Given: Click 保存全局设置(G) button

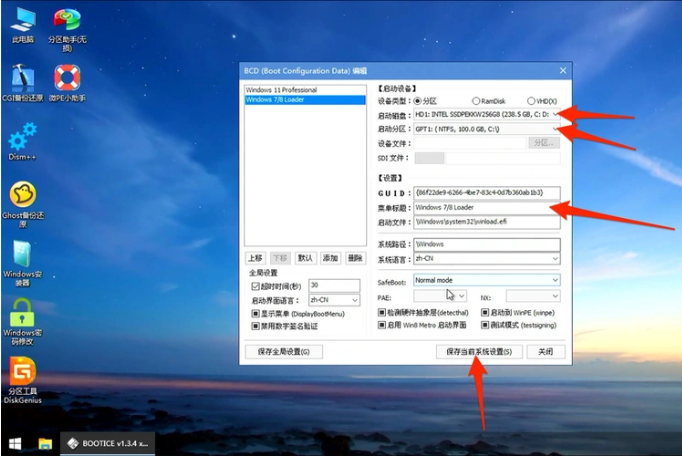Looking at the screenshot, I should pos(284,351).
